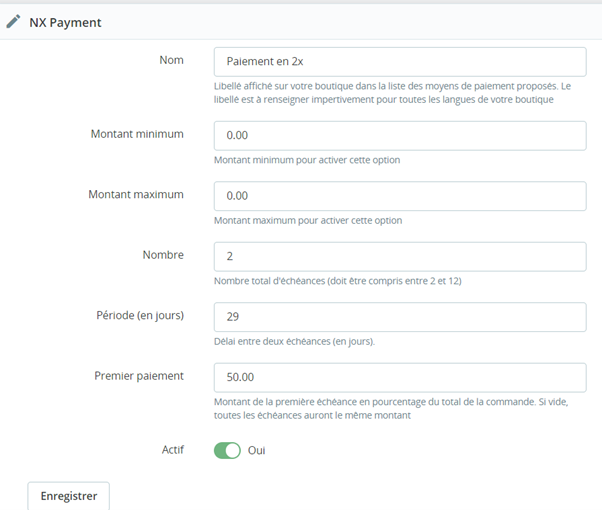Click the NX Payment panel title

(65, 21)
